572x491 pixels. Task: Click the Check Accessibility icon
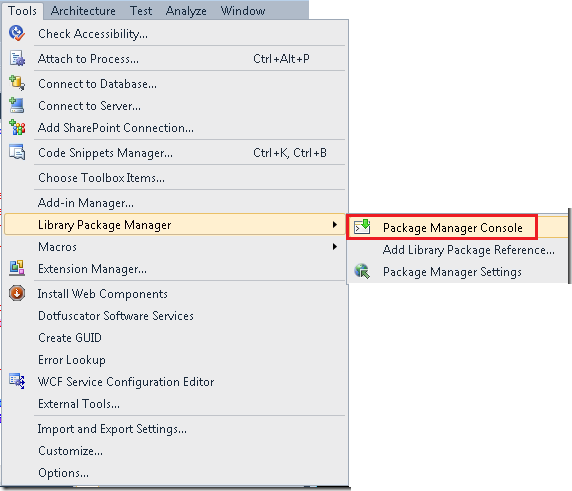coord(17,34)
